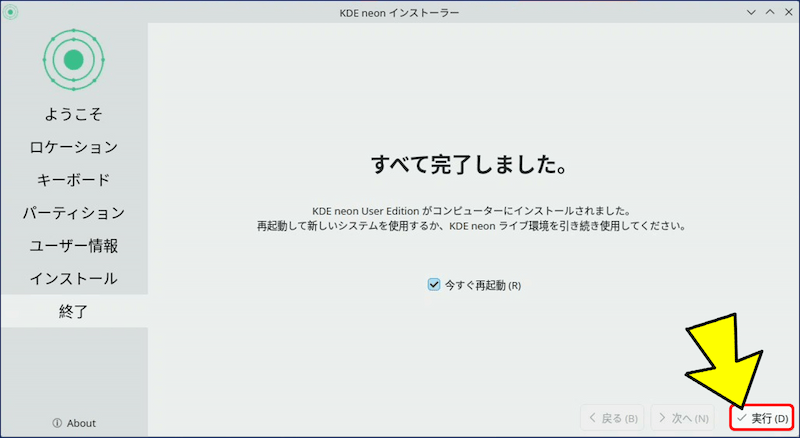The image size is (800, 438).
Task: Click the すべて完了しました。 heading
Action: [471, 164]
